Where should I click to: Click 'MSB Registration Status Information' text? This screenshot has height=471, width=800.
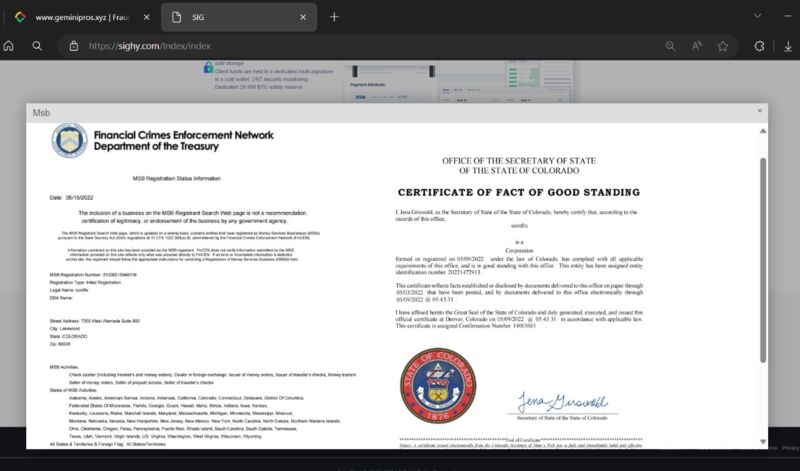click(x=177, y=179)
